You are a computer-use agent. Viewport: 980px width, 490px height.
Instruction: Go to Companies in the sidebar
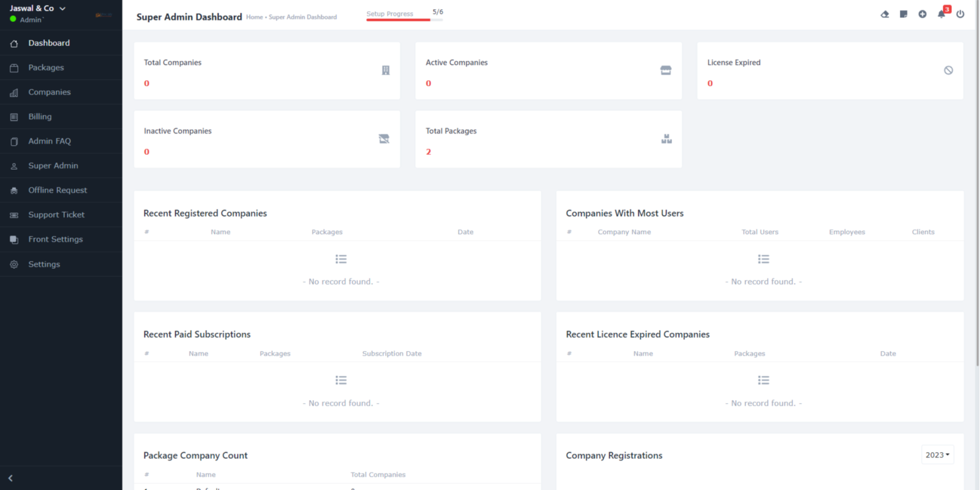(x=49, y=92)
